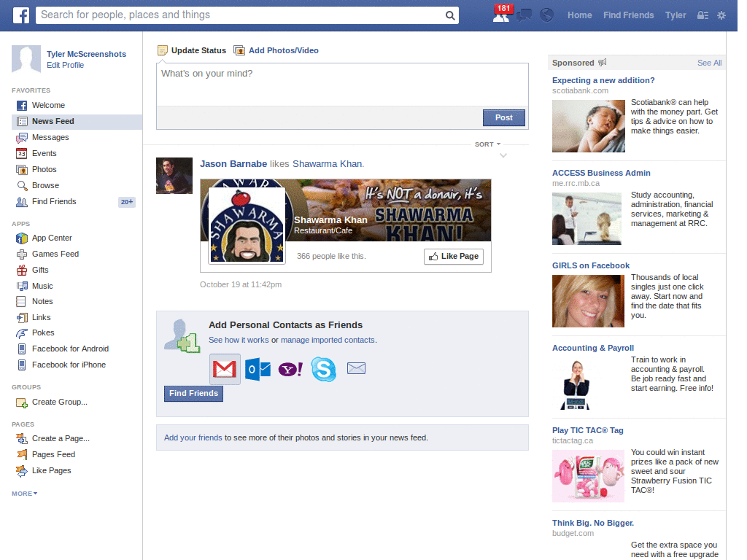
Task: Open Tyler profile in top bar
Action: click(x=676, y=15)
